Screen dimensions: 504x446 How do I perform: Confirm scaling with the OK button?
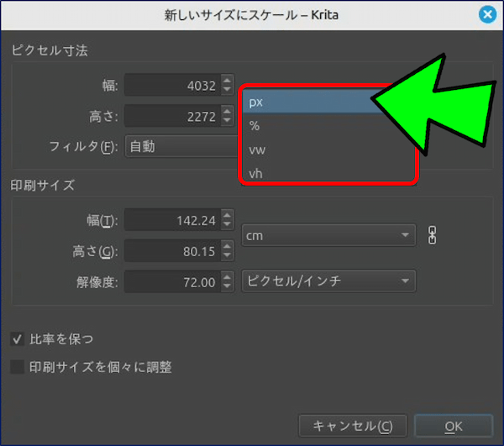click(454, 426)
